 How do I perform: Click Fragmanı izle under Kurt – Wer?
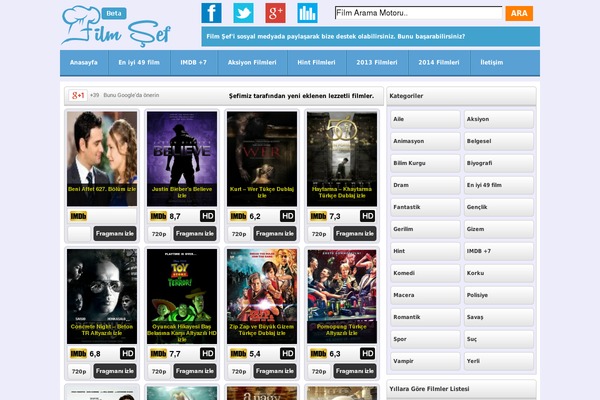click(x=275, y=233)
